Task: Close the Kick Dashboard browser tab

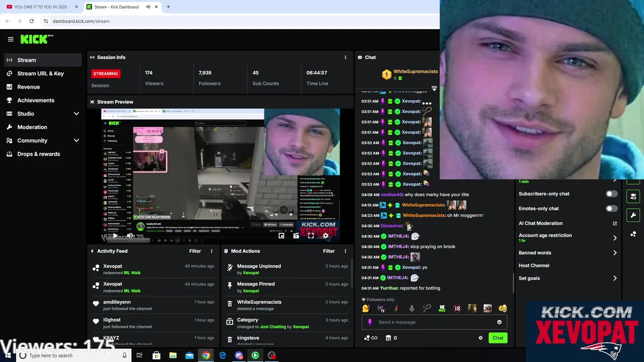Action: 156,7
